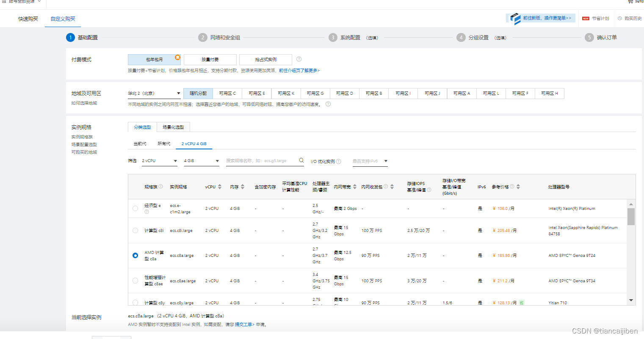Select 可用区 K

pyautogui.click(x=286, y=94)
